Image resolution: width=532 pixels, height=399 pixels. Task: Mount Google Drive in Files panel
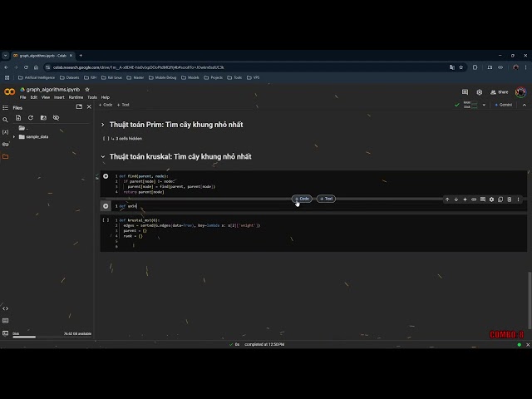pos(43,118)
